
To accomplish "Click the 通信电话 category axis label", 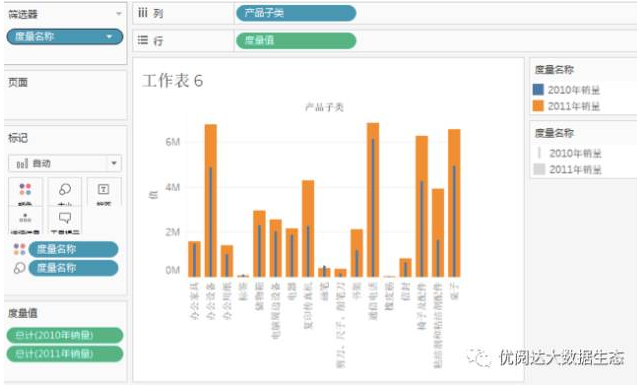I will point(373,301).
